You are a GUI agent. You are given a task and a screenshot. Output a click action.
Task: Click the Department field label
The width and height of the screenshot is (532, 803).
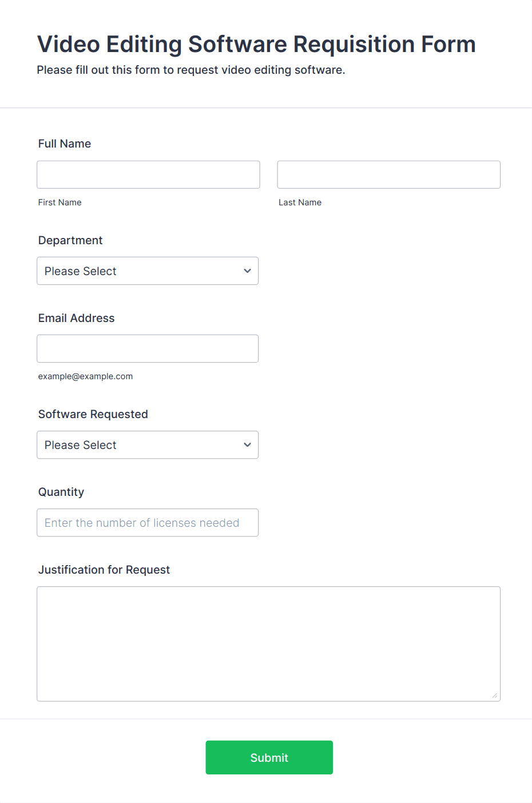click(x=70, y=240)
